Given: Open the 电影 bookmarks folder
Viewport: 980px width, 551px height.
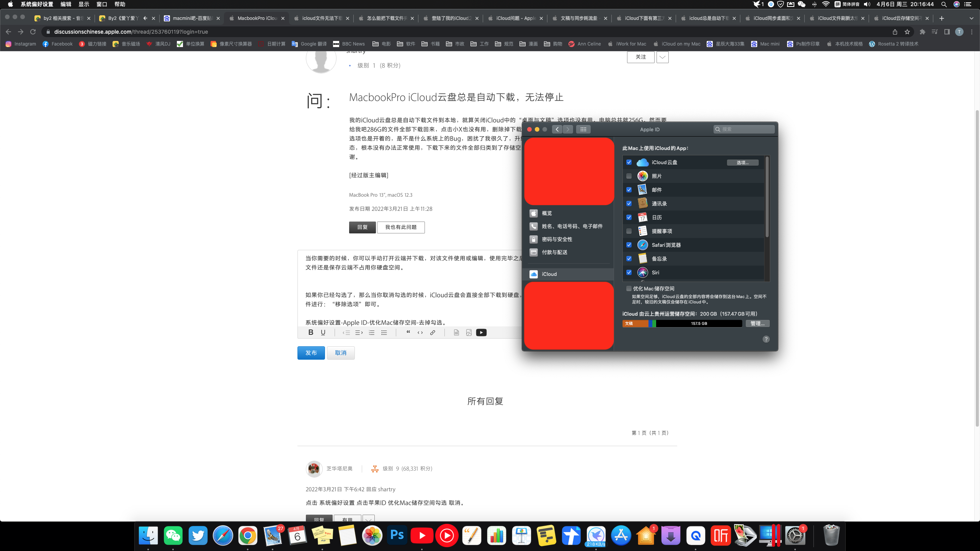Looking at the screenshot, I should (x=382, y=44).
